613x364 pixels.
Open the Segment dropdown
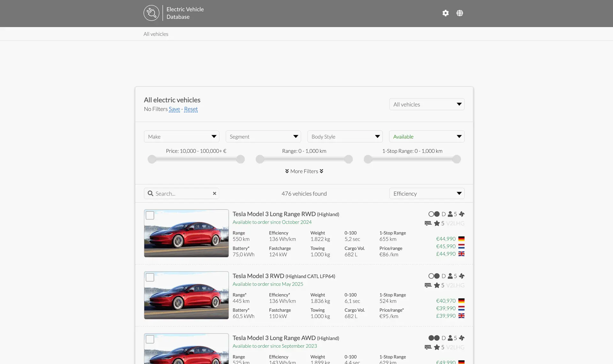263,137
